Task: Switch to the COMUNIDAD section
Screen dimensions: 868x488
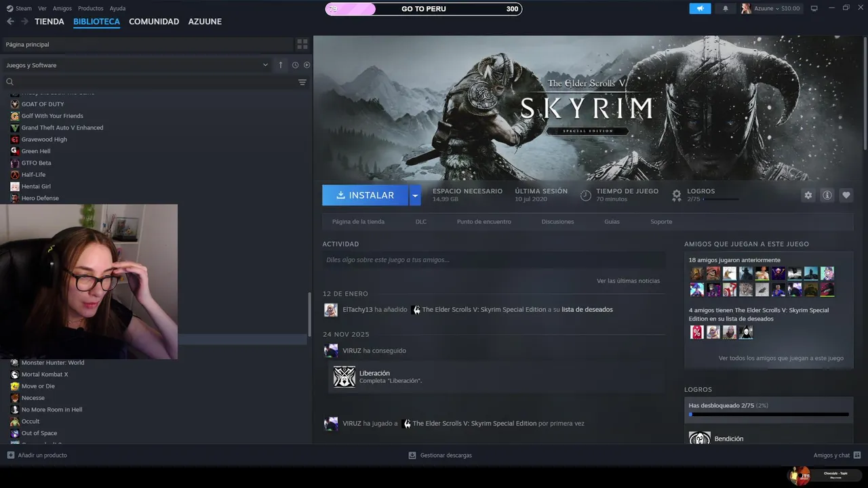Action: (x=154, y=22)
